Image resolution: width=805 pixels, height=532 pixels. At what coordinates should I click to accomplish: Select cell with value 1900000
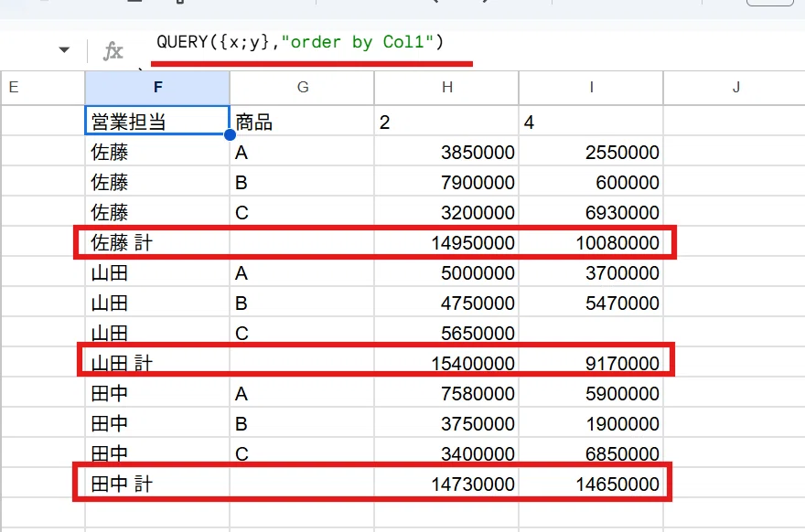pyautogui.click(x=591, y=422)
